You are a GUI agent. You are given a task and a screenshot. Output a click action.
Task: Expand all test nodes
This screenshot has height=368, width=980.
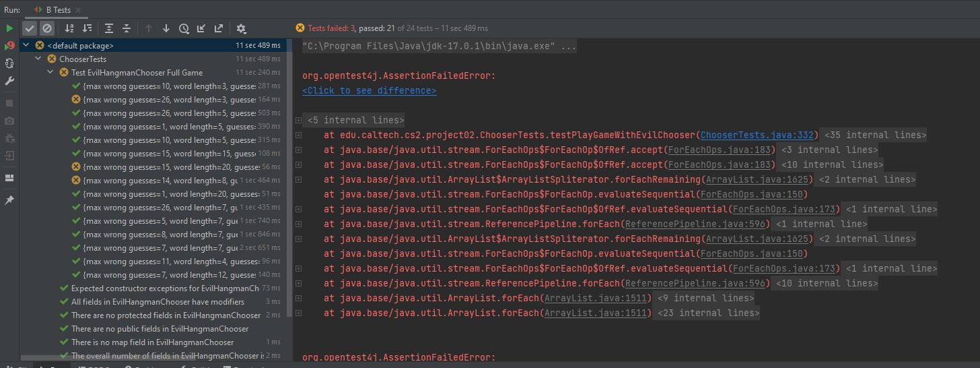click(x=109, y=28)
